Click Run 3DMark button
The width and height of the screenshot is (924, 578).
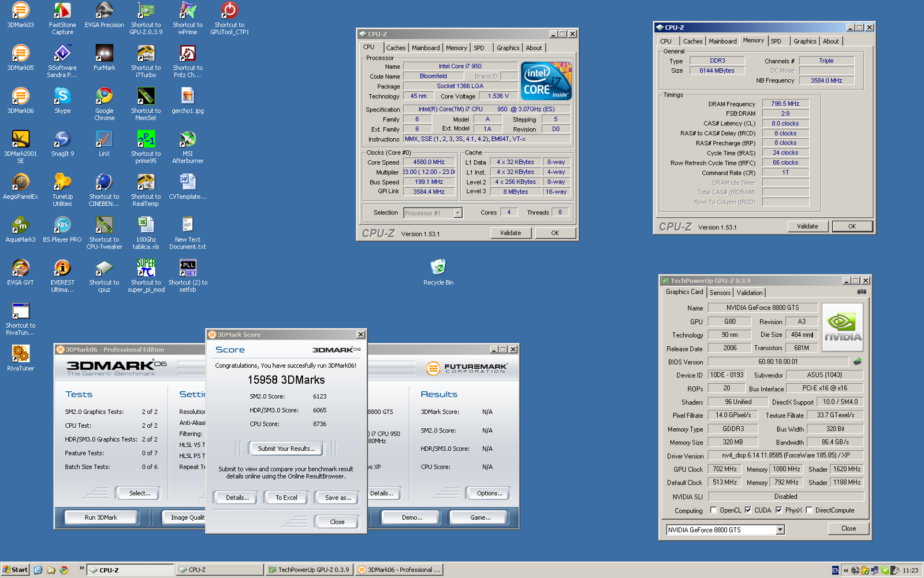click(101, 517)
